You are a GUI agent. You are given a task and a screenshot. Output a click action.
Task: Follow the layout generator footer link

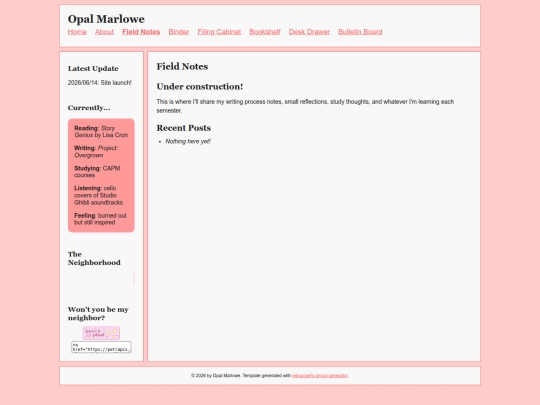click(x=320, y=375)
